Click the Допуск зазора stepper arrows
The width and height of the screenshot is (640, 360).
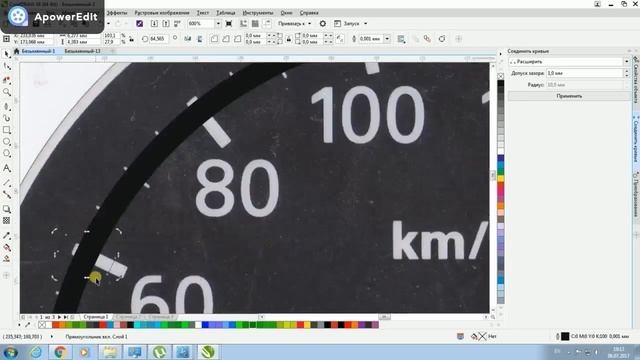click(627, 73)
